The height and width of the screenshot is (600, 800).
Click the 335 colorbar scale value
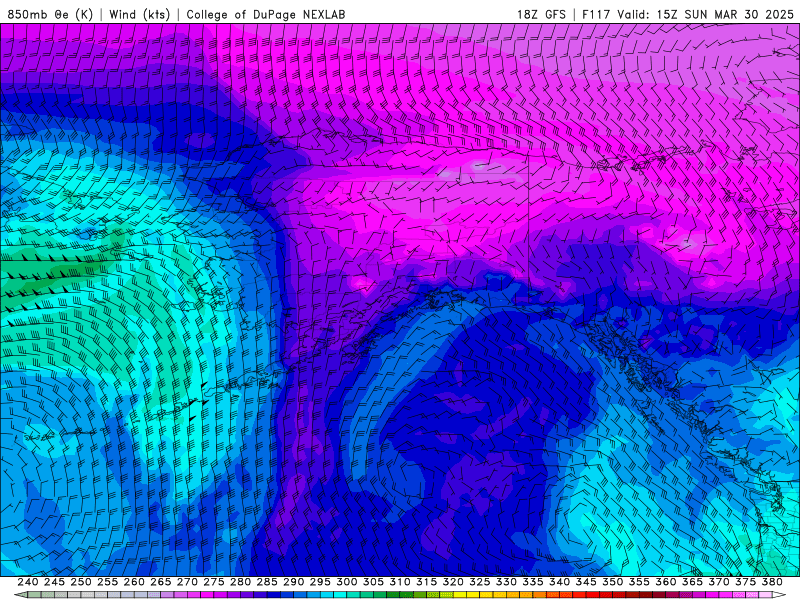[x=533, y=582]
